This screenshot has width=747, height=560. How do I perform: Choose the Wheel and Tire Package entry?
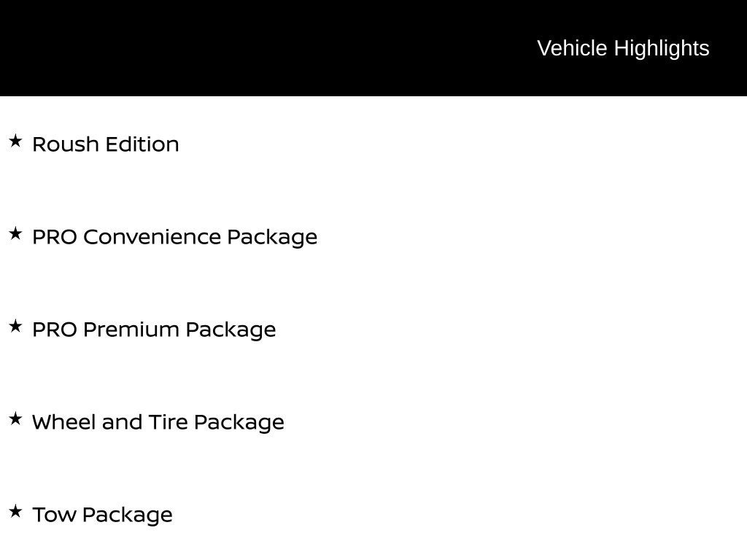[158, 422]
